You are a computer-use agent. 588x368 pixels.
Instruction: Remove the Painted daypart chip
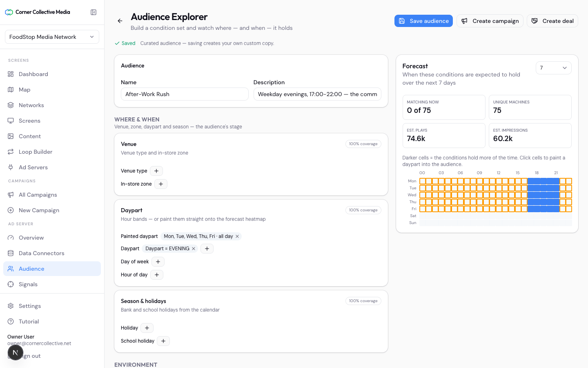(237, 236)
